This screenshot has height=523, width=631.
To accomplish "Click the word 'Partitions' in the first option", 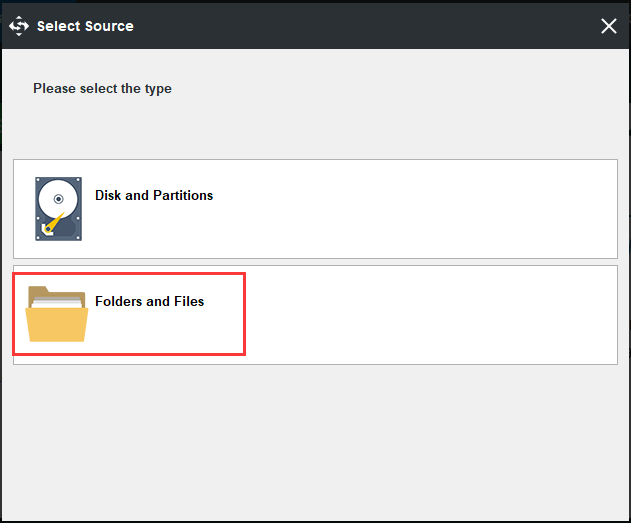I will click(x=182, y=195).
